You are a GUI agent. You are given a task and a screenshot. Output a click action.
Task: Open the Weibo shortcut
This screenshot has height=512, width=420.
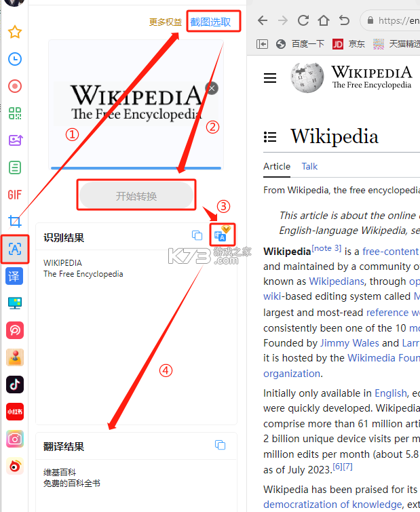[15, 466]
